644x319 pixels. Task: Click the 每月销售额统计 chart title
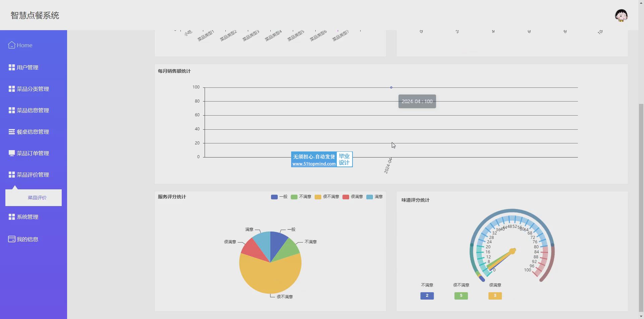click(x=174, y=71)
